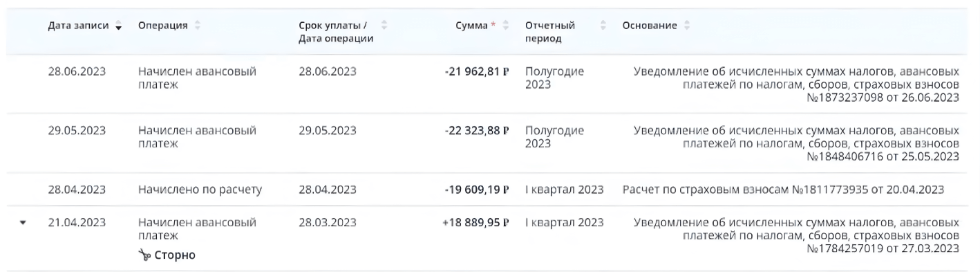
Task: Click the +18 889,95 ₽ storno amount
Action: 476,223
